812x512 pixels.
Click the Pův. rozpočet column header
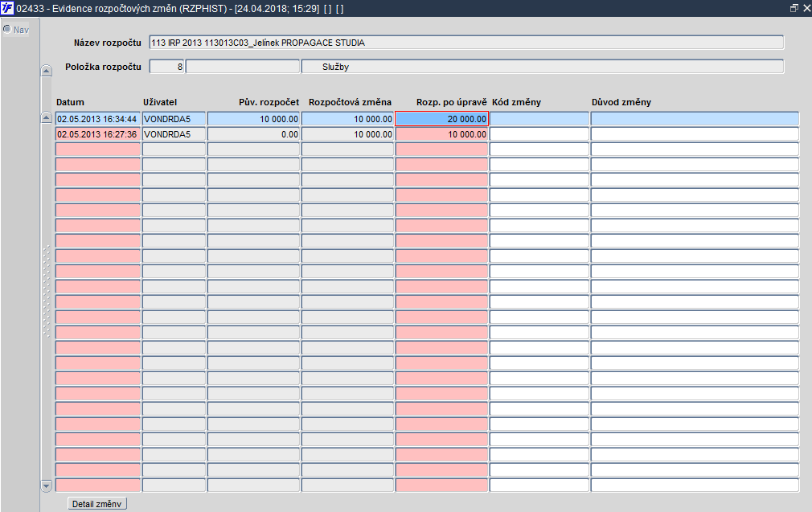[x=269, y=102]
